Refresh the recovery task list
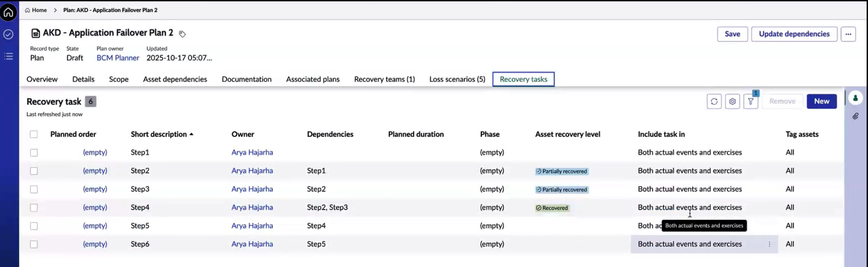Viewport: 868px width, 267px height. (x=714, y=101)
